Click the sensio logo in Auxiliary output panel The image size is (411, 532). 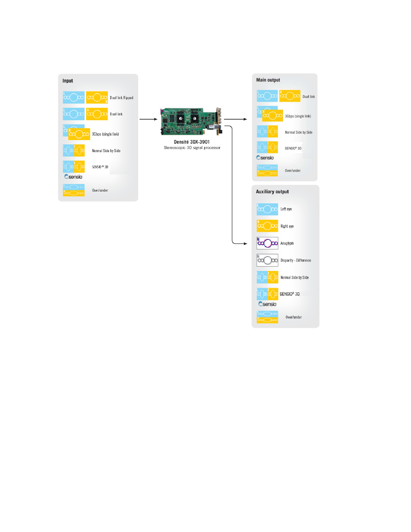(x=268, y=304)
